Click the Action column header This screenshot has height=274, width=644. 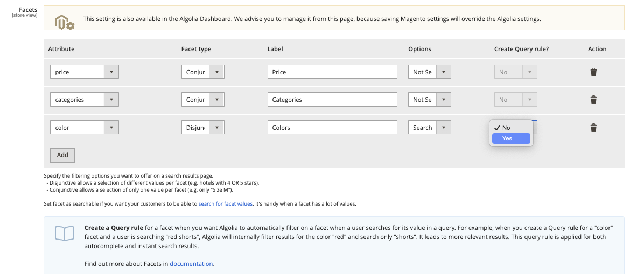pyautogui.click(x=597, y=49)
